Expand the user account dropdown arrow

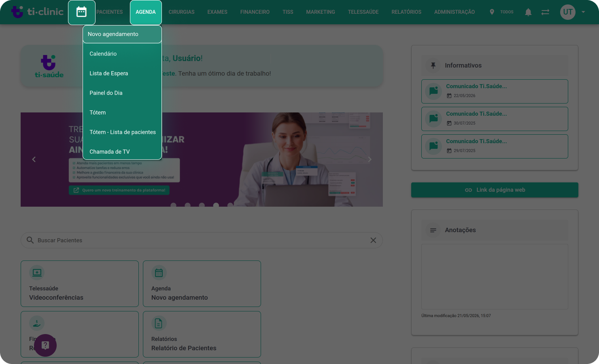pos(583,12)
